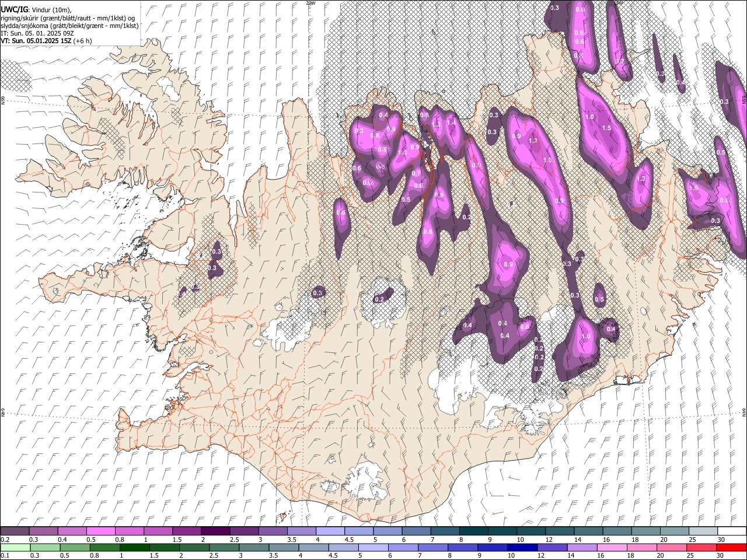Click the '20W' longitude label at the top edge
The image size is (747, 560).
310,3
